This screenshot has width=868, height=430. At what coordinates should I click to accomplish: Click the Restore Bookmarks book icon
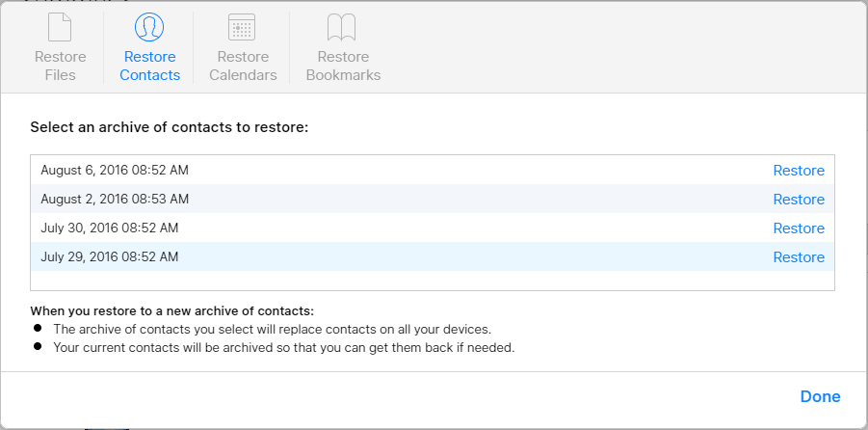343,26
